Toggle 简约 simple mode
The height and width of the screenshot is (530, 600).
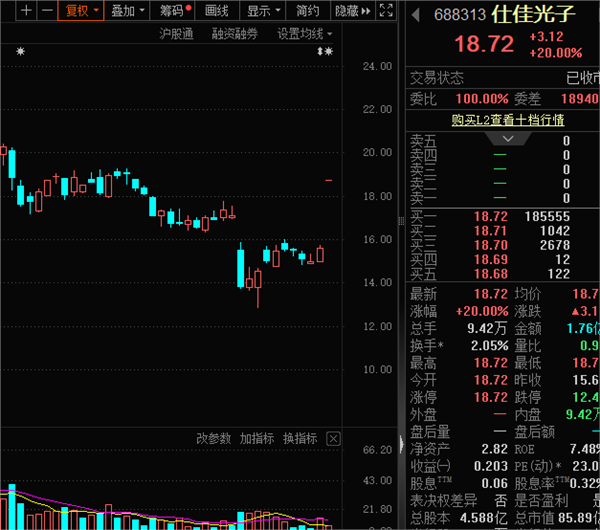pos(307,11)
